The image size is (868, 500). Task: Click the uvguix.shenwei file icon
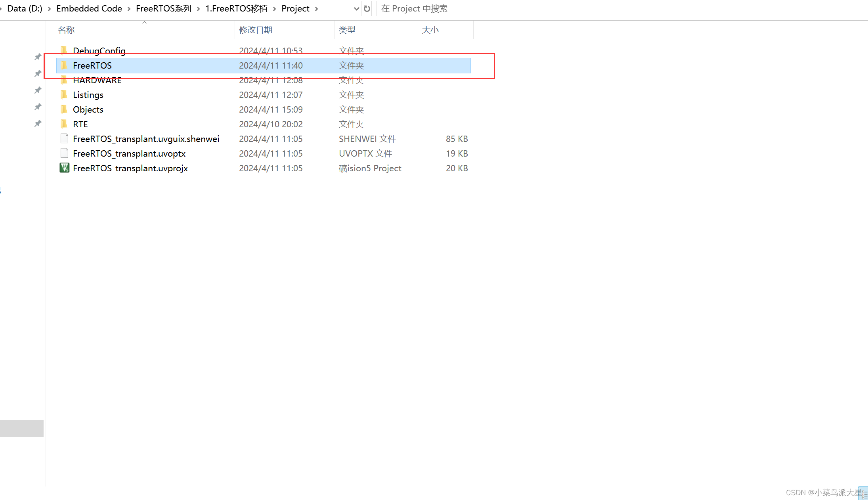[x=64, y=138]
